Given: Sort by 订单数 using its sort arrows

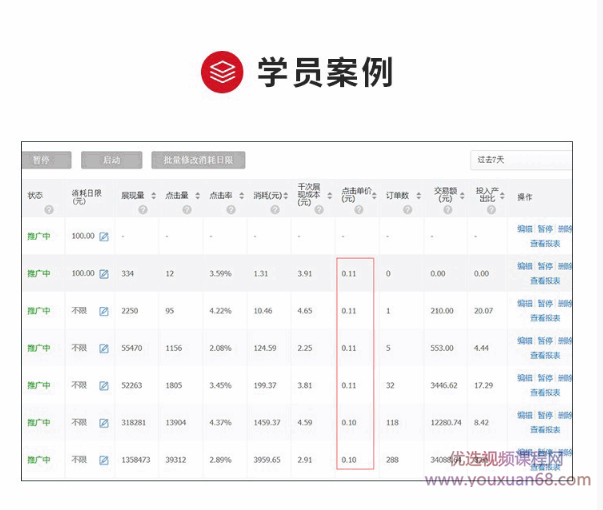Looking at the screenshot, I should pos(418,196).
